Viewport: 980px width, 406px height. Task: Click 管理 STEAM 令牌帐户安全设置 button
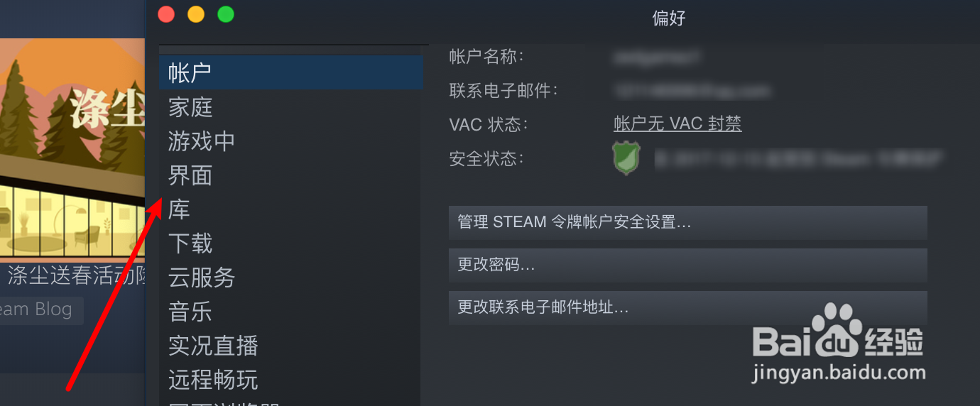tap(688, 222)
